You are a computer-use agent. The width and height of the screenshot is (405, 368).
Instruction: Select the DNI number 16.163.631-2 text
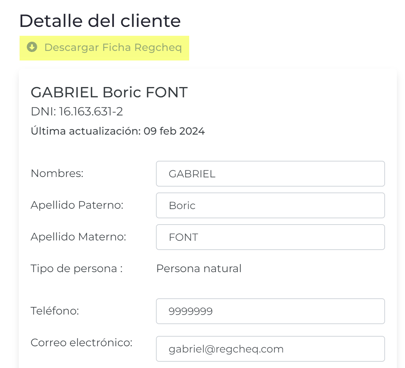[91, 112]
